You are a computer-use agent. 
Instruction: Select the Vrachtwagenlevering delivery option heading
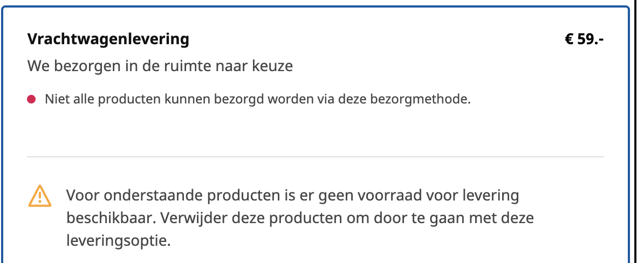[108, 39]
